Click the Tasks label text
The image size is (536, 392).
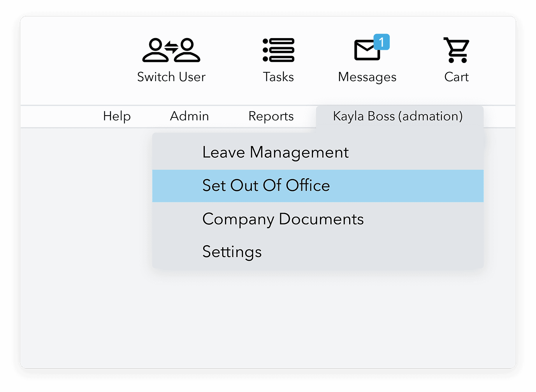pyautogui.click(x=278, y=77)
